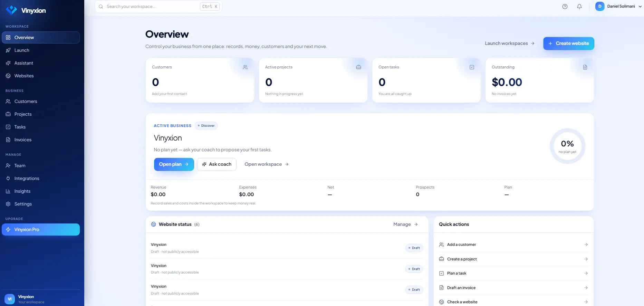The image size is (644, 306).
Task: Navigate to Customers in the sidebar
Action: click(x=41, y=102)
